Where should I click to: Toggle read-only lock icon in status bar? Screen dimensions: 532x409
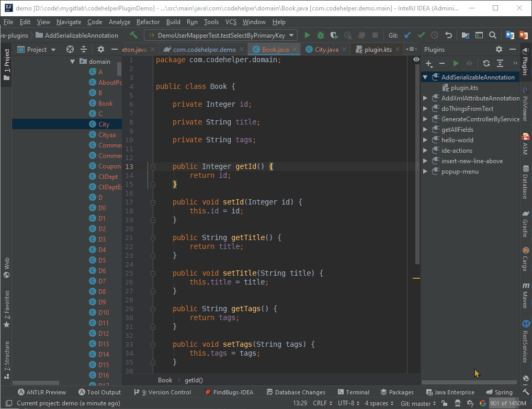[x=444, y=403]
